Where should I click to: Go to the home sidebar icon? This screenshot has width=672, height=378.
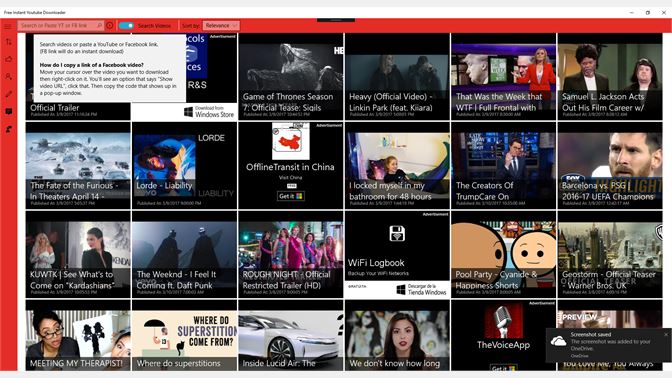click(x=8, y=59)
